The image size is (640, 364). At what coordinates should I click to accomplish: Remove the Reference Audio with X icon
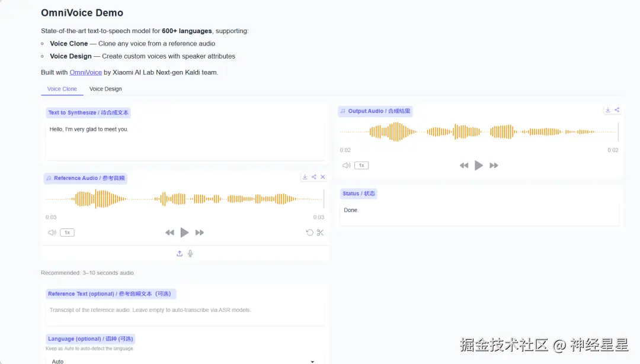323,177
